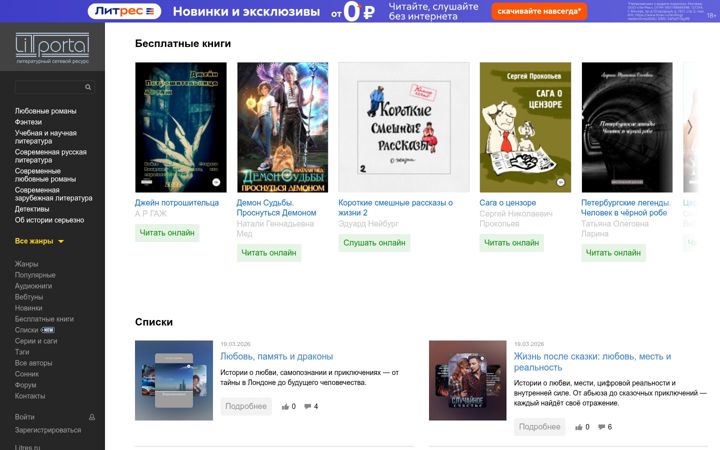Viewport: 720px width, 450px height.
Task: Open Современная русская литература genre
Action: click(x=51, y=156)
